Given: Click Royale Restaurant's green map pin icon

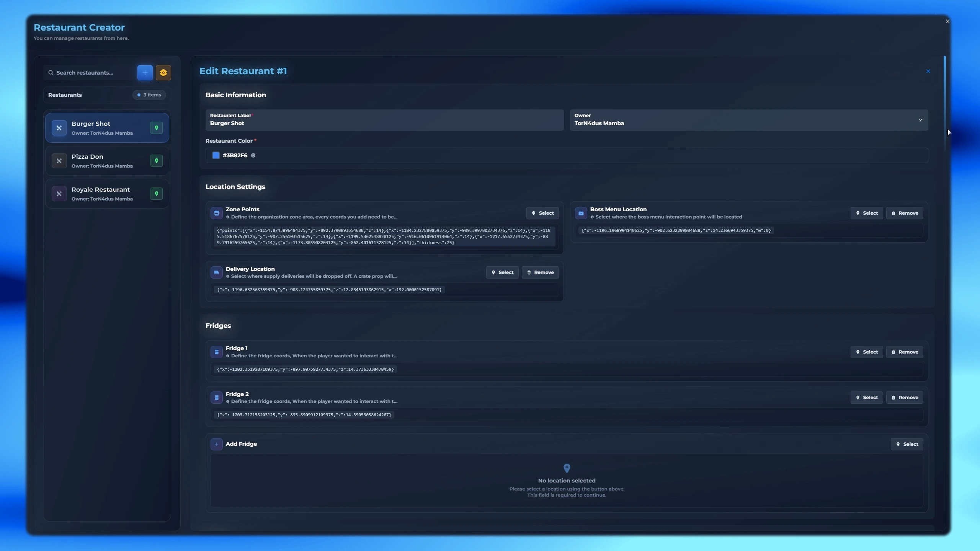Looking at the screenshot, I should pyautogui.click(x=156, y=194).
